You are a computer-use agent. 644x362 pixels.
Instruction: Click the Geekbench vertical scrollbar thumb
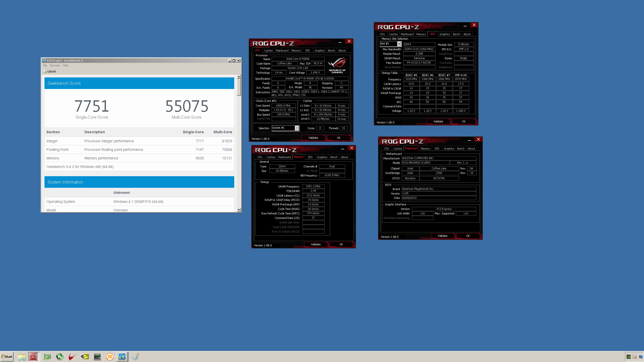pyautogui.click(x=239, y=87)
